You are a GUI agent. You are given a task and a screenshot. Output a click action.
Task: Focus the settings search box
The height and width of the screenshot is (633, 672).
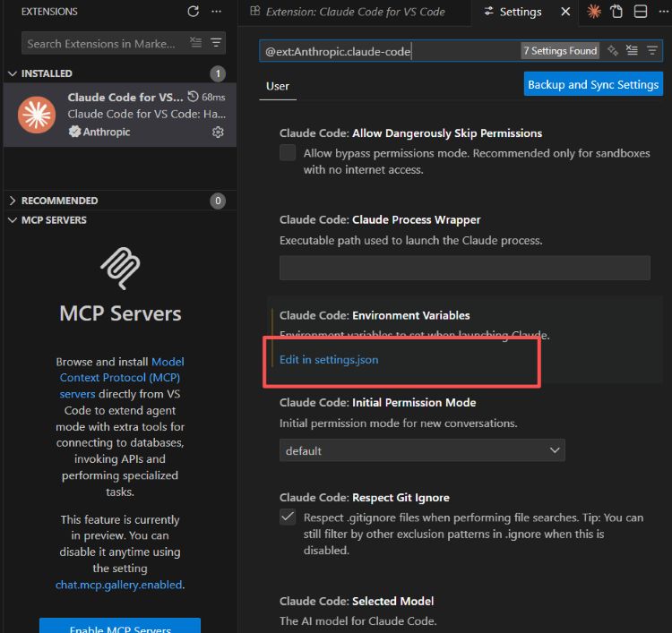click(x=461, y=51)
